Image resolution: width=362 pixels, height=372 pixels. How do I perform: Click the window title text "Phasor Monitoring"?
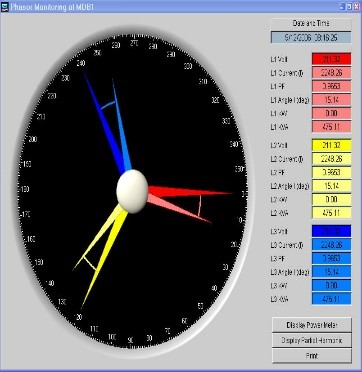click(38, 7)
